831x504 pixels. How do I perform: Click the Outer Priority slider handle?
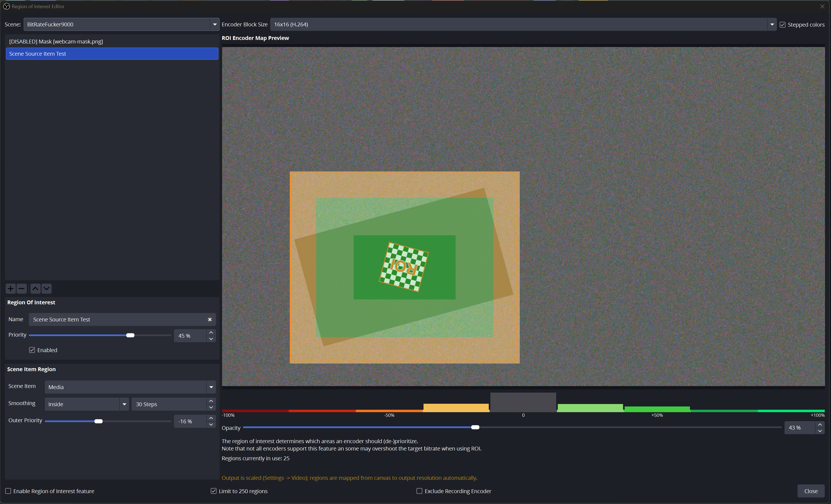click(x=98, y=421)
